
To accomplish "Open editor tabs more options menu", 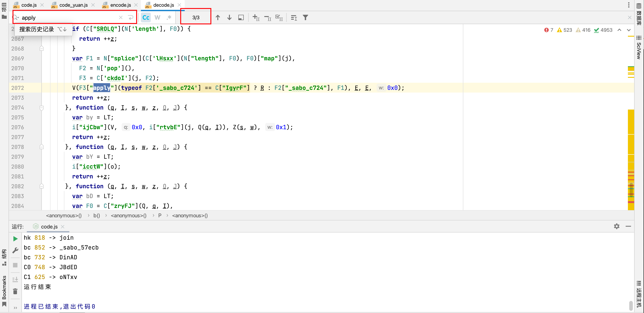I will point(629,5).
